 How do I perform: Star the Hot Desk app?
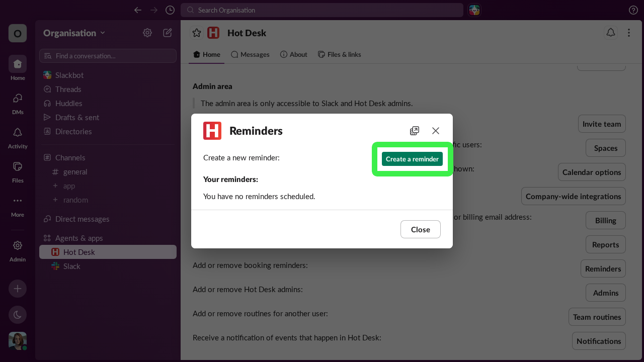click(197, 33)
